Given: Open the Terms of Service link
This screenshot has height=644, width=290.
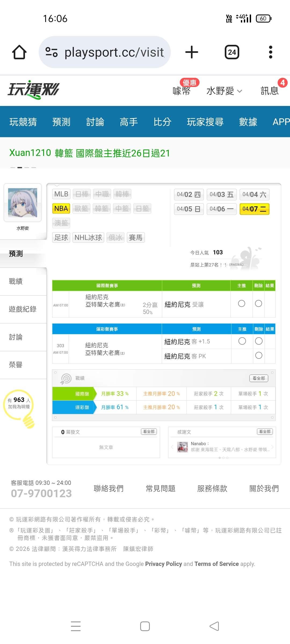Looking at the screenshot, I should click(x=217, y=564).
